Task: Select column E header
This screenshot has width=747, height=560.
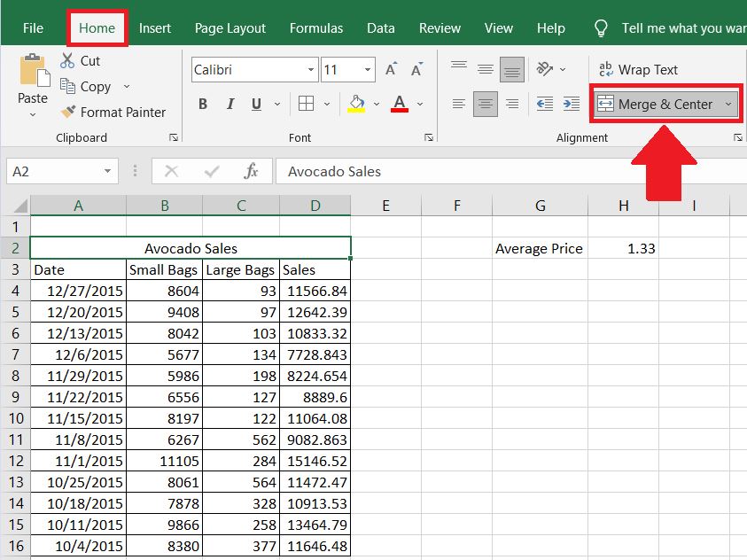Action: (385, 206)
